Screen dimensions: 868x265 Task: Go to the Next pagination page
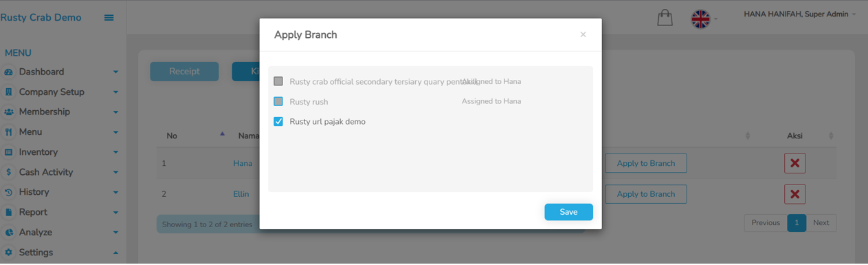point(821,223)
